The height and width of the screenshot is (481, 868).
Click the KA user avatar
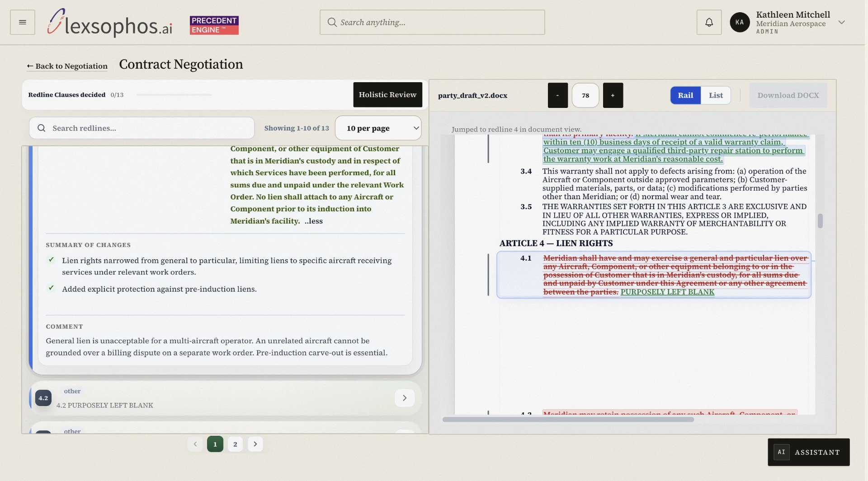coord(740,22)
